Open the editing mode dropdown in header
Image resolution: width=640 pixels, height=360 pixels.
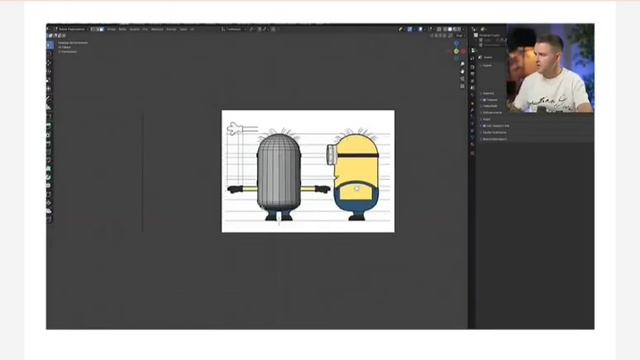[x=71, y=29]
